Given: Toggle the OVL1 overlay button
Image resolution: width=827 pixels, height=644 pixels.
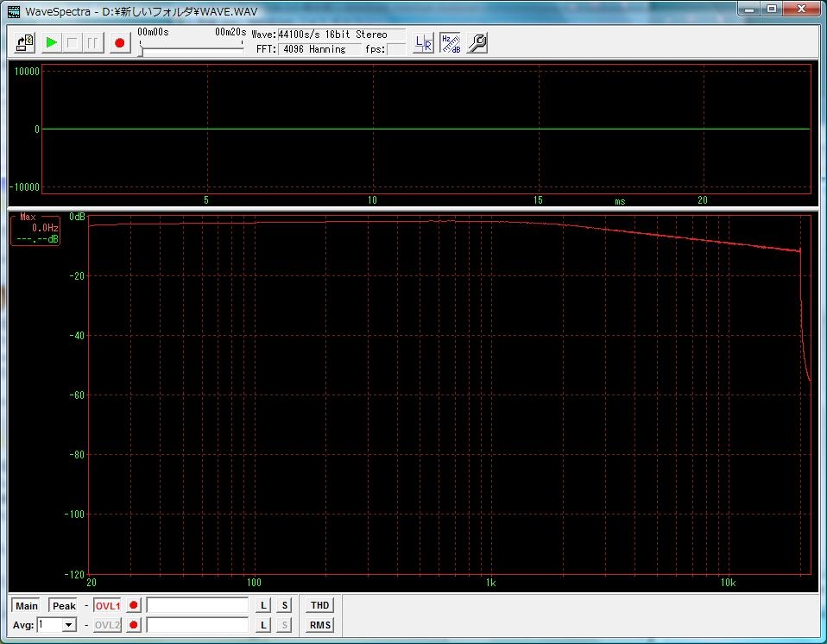Looking at the screenshot, I should [108, 606].
